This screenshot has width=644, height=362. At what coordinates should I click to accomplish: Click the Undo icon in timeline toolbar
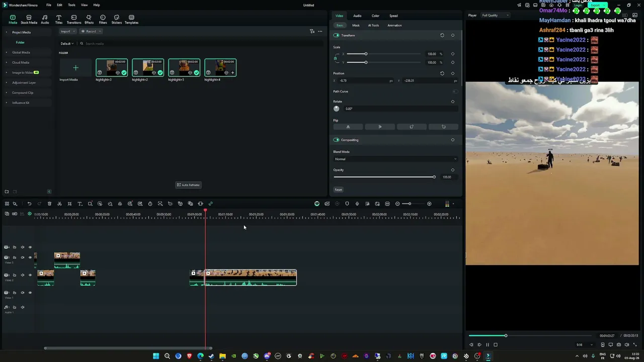tap(29, 204)
